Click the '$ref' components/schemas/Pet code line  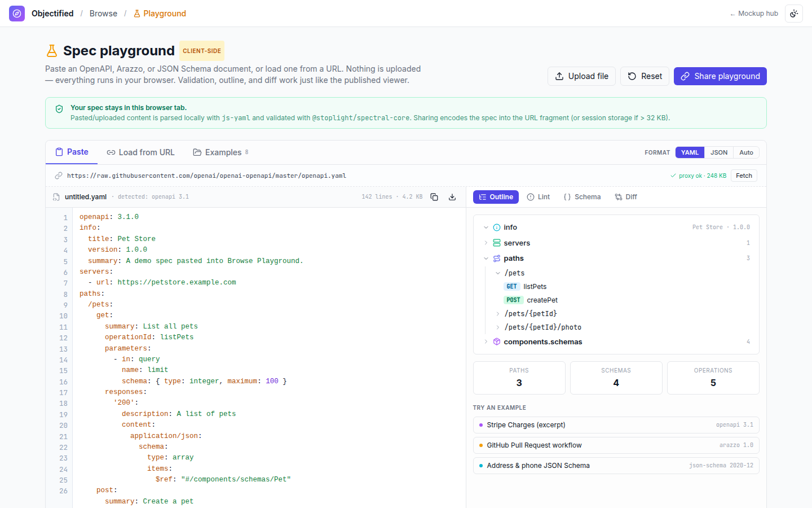point(223,479)
